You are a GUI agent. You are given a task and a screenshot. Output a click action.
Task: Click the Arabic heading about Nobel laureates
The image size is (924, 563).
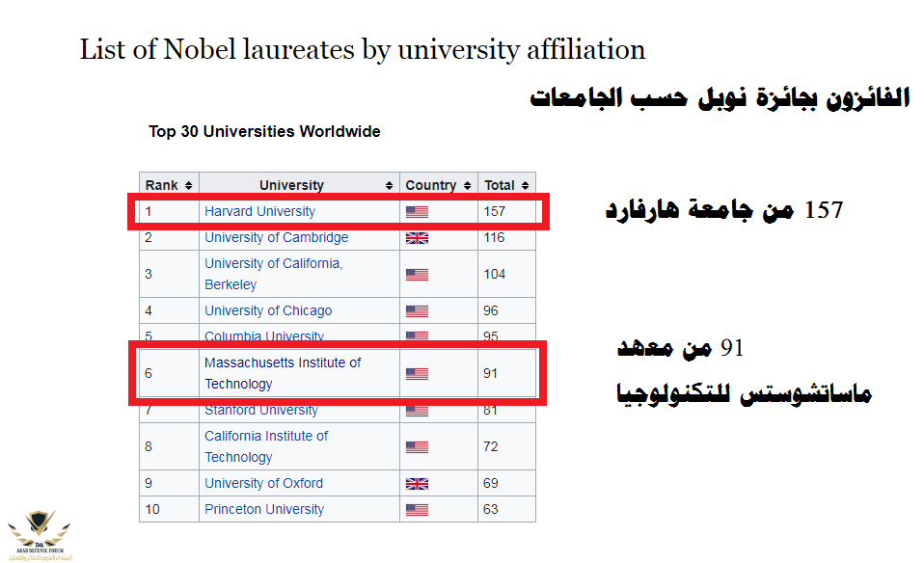(x=720, y=97)
